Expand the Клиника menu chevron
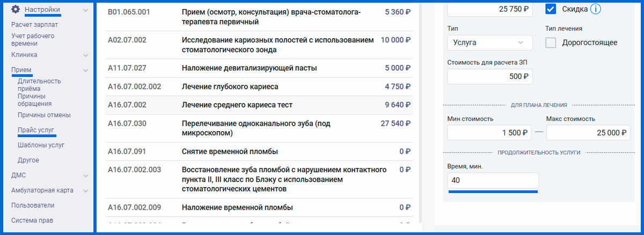Image resolution: width=644 pixels, height=235 pixels. 86,55
